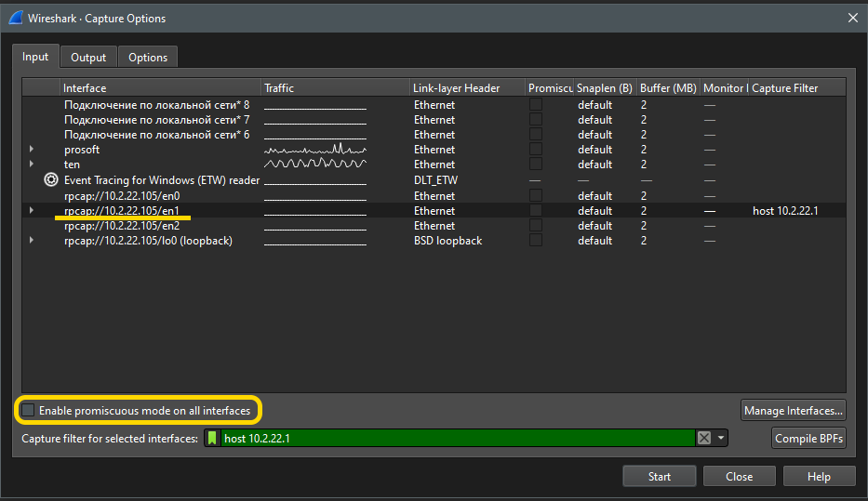Toggle promiscuous checkbox for en0 interface
Screen dimensions: 868x501
535,196
